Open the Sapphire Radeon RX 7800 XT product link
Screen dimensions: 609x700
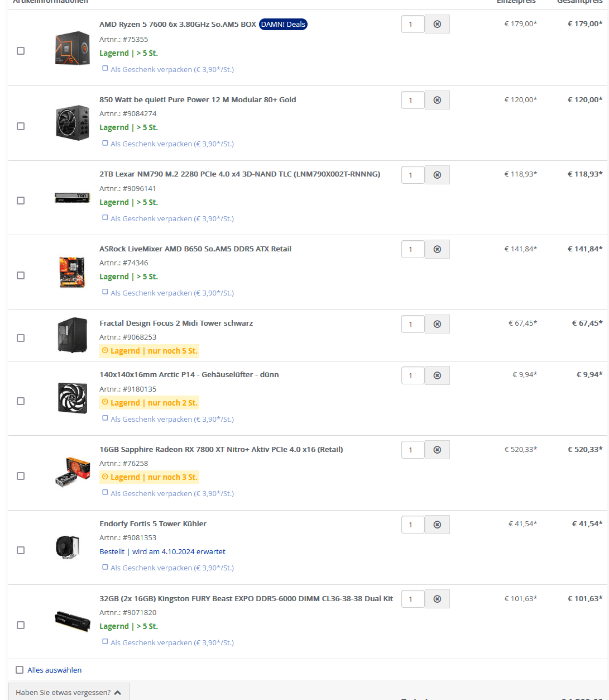(221, 449)
